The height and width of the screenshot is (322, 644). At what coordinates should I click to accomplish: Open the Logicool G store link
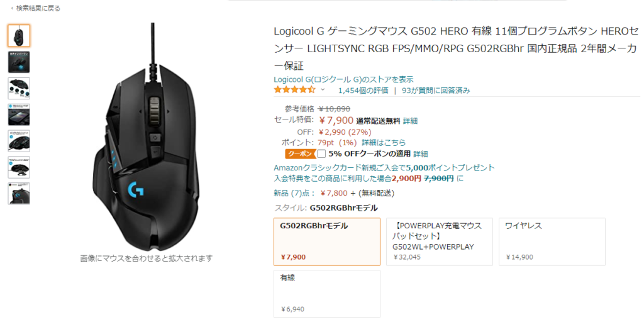tap(343, 80)
